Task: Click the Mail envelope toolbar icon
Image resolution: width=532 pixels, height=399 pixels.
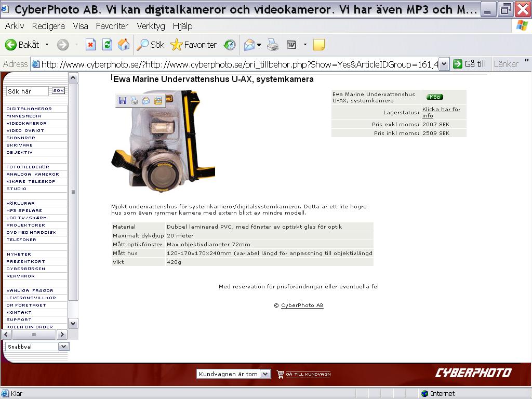Action: (249, 45)
